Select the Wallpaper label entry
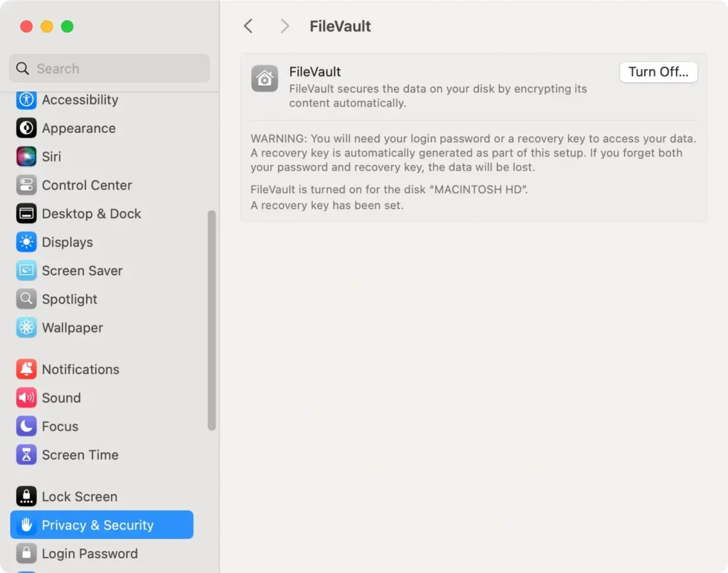Image resolution: width=728 pixels, height=573 pixels. pos(73,328)
